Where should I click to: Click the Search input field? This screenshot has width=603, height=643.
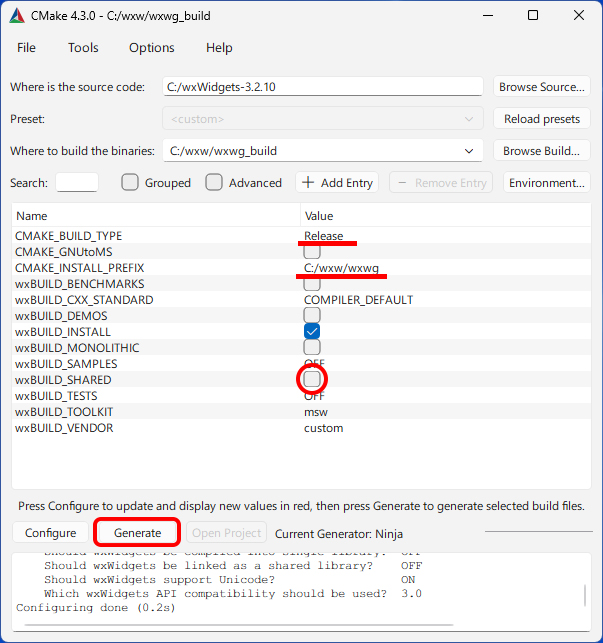click(77, 182)
